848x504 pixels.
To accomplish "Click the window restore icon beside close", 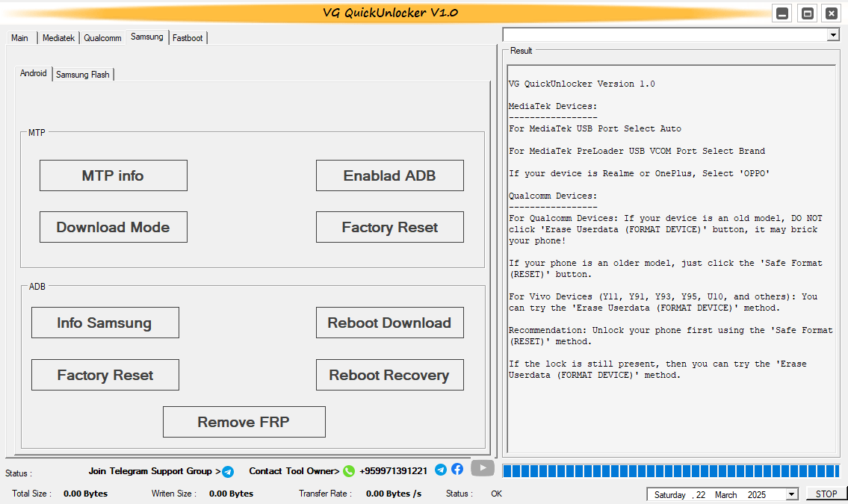I will coord(807,13).
